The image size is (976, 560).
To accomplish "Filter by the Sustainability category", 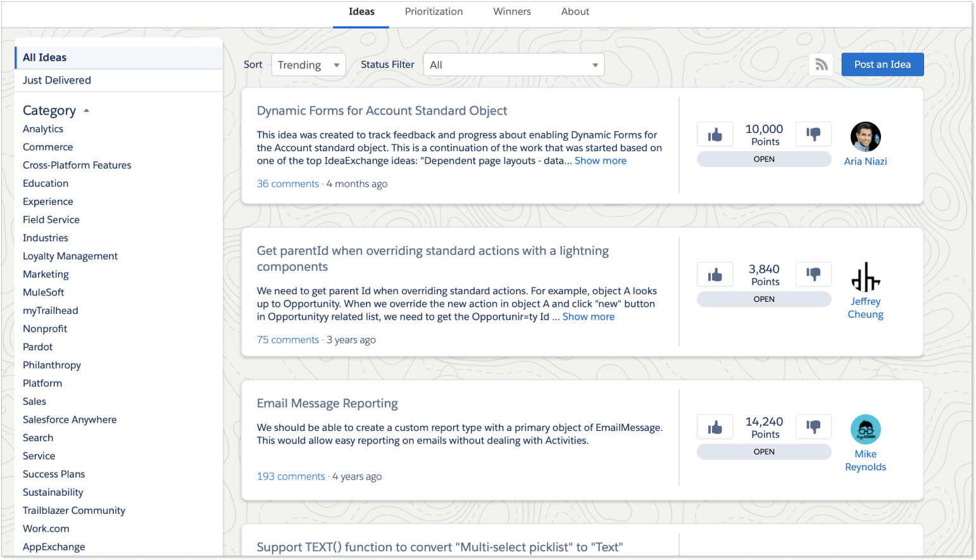I will [x=53, y=492].
